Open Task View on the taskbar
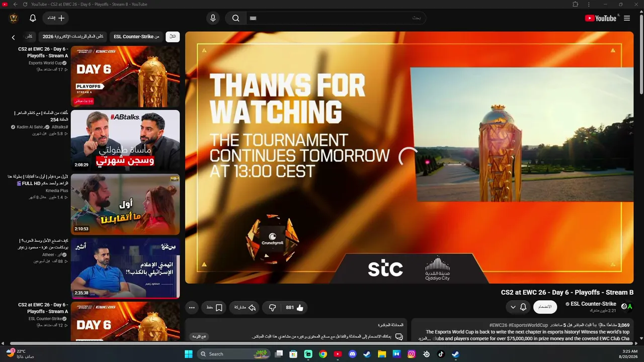The height and width of the screenshot is (362, 644). 279,354
